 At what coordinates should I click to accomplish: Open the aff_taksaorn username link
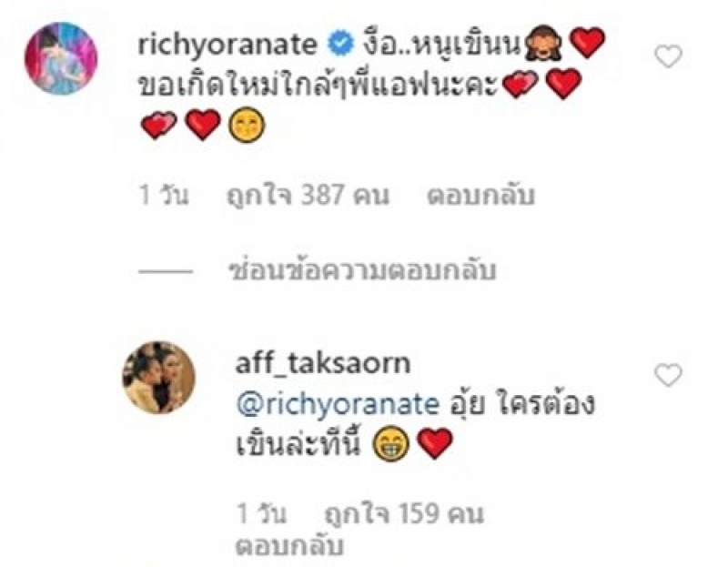tap(323, 362)
